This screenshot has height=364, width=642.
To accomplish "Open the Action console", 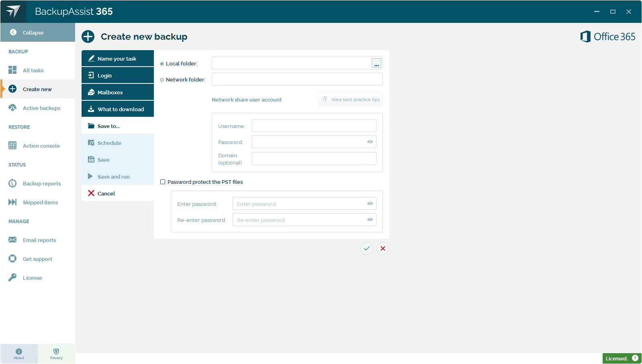I will (x=41, y=146).
